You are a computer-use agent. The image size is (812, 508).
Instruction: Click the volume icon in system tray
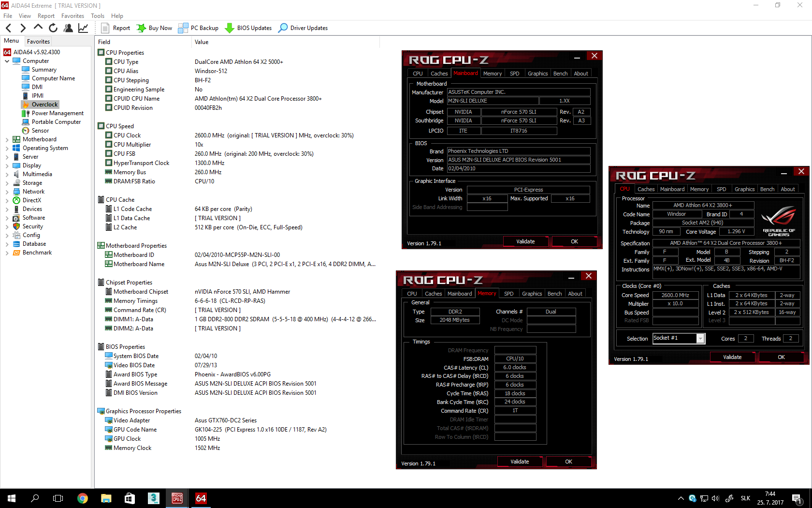point(715,498)
